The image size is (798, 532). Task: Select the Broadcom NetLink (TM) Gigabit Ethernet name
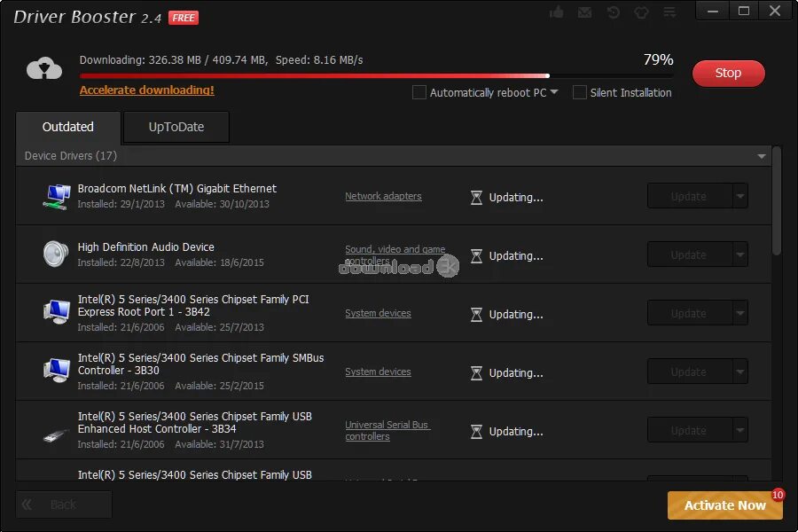[x=177, y=188]
